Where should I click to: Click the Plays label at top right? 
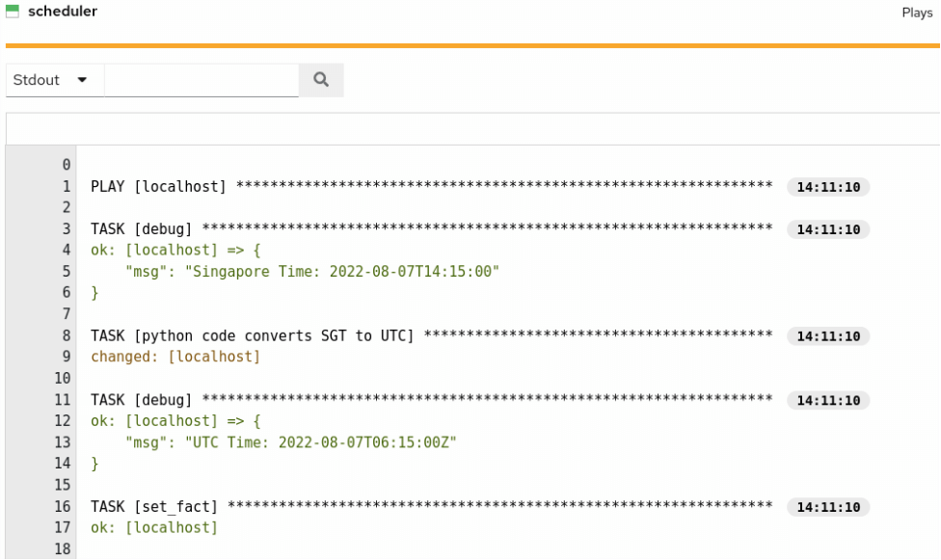pos(916,13)
